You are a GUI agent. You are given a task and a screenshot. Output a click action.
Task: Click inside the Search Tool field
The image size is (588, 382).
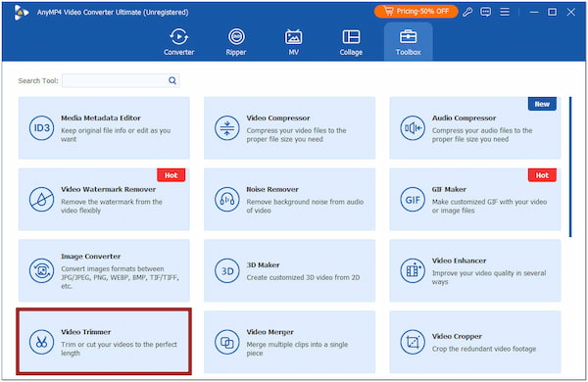[121, 80]
